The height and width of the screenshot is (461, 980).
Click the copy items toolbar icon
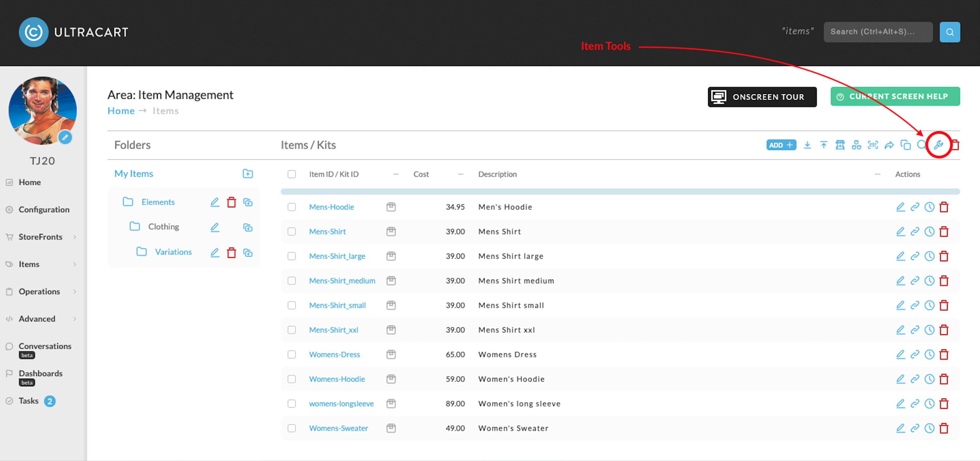[x=905, y=145]
